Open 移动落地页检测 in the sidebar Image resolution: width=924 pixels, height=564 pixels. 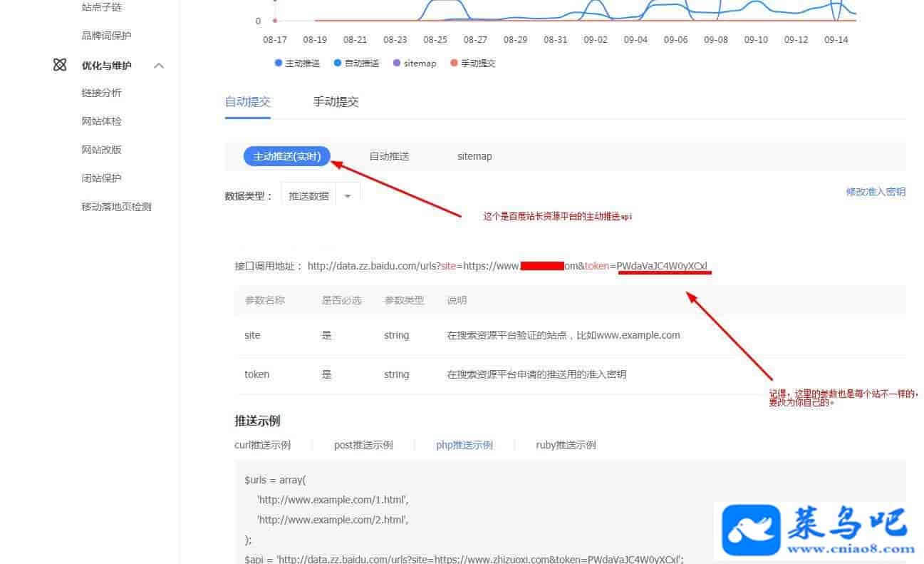pyautogui.click(x=117, y=207)
